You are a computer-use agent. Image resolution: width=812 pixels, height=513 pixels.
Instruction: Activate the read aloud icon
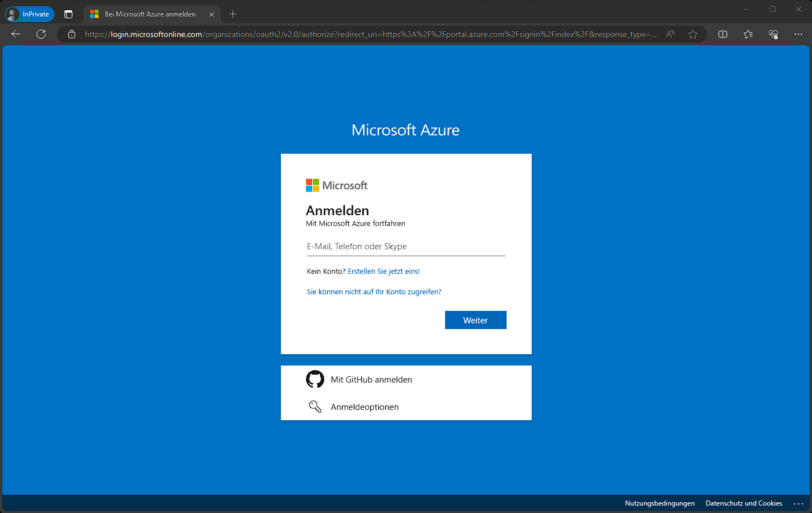670,34
